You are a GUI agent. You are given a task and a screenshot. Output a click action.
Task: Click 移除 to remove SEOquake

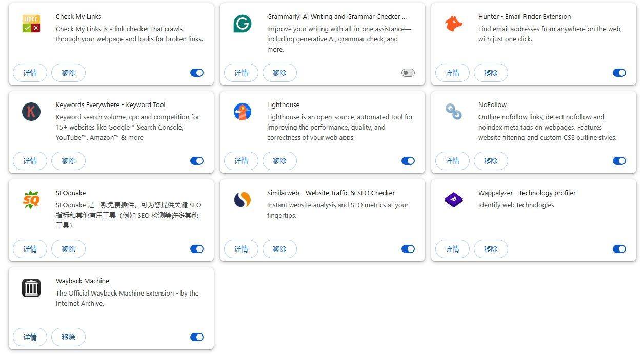pyautogui.click(x=68, y=249)
